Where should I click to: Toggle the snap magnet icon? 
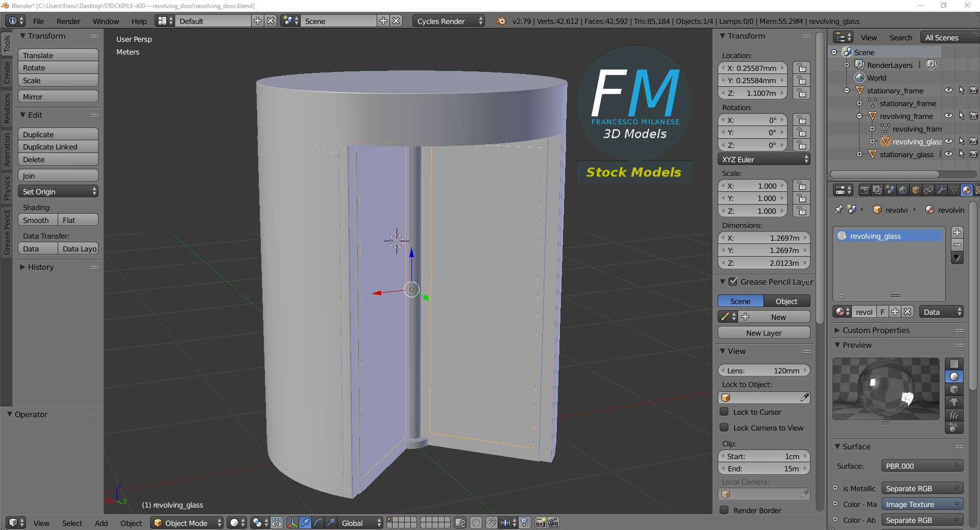click(492, 523)
